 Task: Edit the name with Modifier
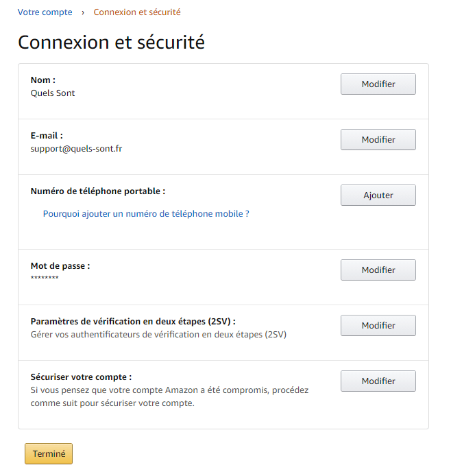coord(378,84)
